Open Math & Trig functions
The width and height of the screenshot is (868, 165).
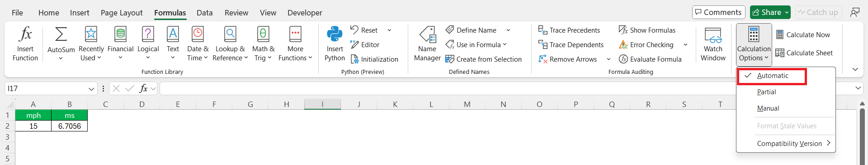tap(263, 44)
